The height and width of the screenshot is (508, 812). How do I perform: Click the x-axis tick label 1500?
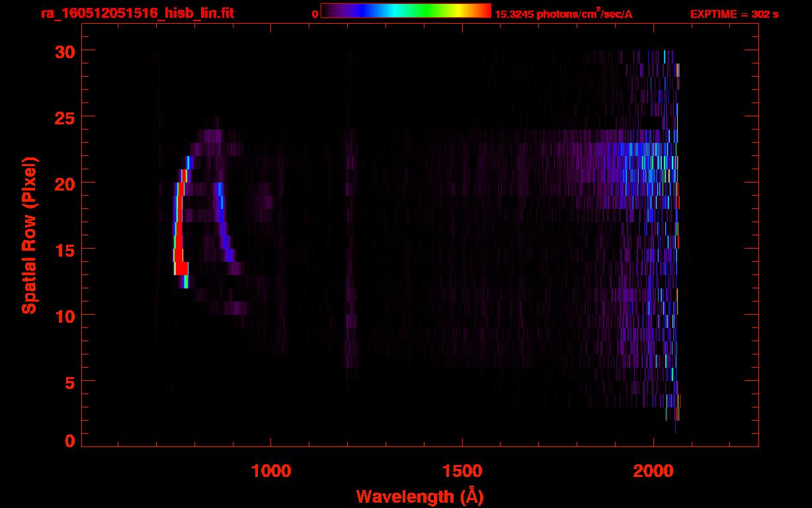pyautogui.click(x=462, y=470)
